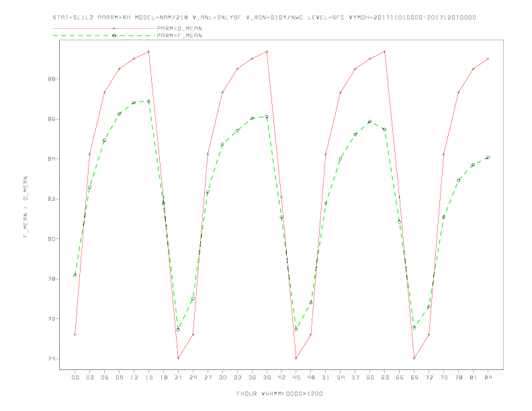Click the x-axis tick label 69
532x411 pixels.
pos(414,377)
